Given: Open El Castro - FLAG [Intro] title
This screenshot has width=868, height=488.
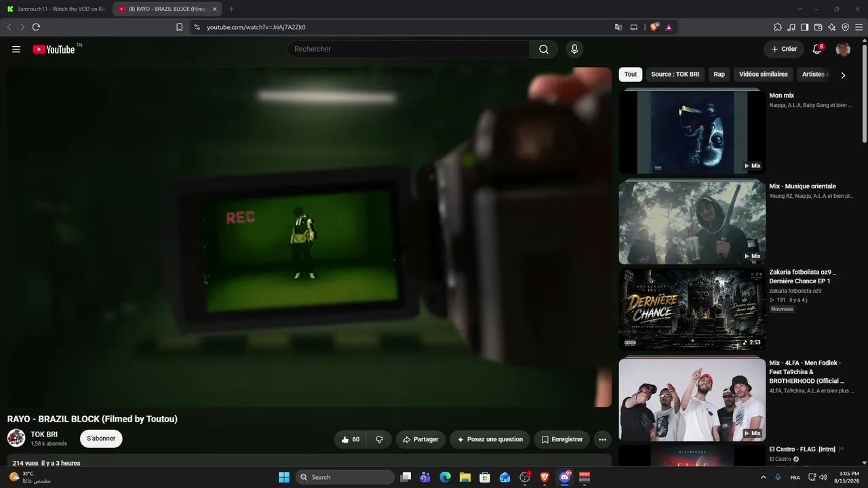Looking at the screenshot, I should click(x=802, y=449).
